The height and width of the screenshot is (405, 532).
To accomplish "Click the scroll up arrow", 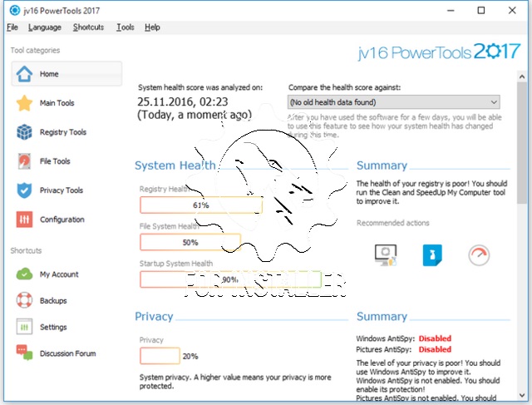I will pos(522,77).
